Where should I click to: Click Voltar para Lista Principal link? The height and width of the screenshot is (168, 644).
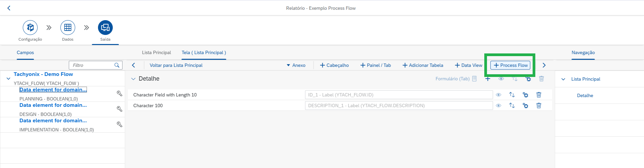tap(176, 65)
